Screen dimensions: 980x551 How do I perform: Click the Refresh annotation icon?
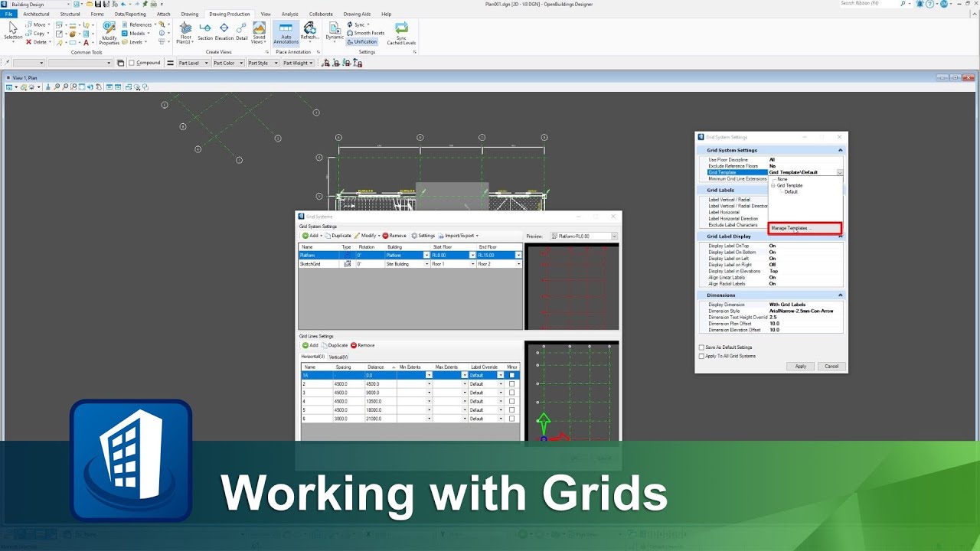pyautogui.click(x=310, y=31)
